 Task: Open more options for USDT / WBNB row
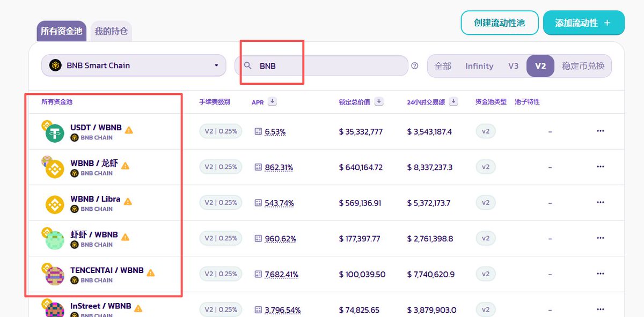pyautogui.click(x=601, y=131)
